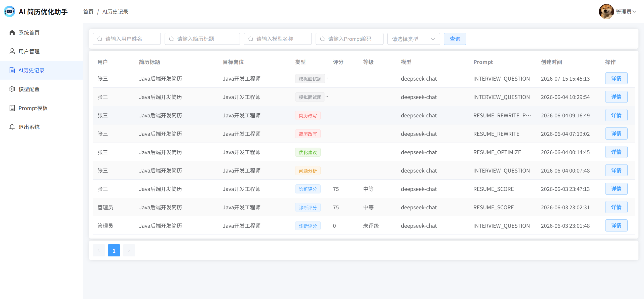Navigate to 首页 breadcrumb link
Image resolution: width=644 pixels, height=299 pixels.
click(88, 12)
